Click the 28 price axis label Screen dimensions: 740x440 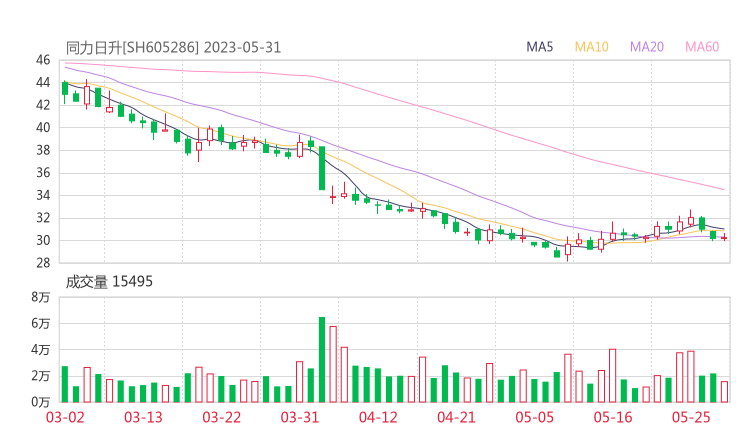(x=43, y=263)
